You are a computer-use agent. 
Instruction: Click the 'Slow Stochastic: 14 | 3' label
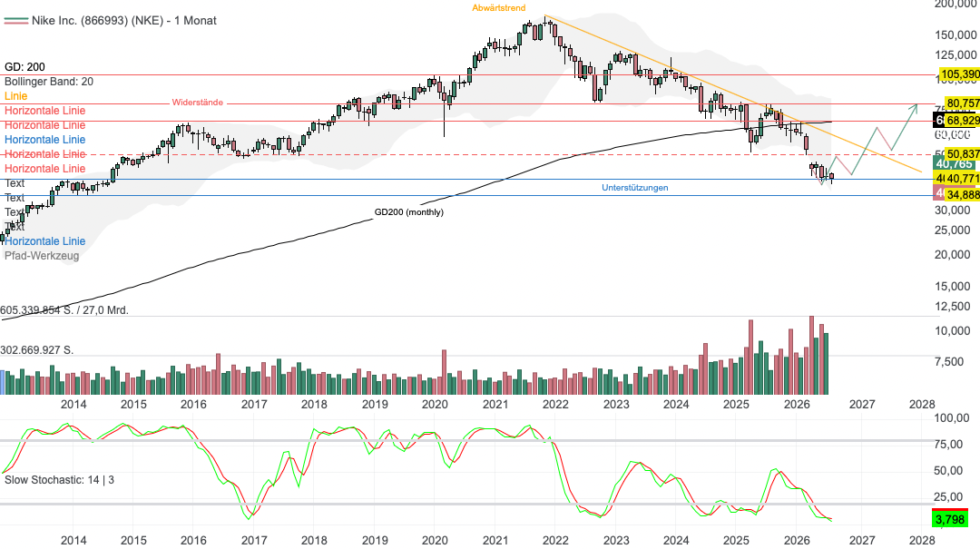[x=59, y=480]
